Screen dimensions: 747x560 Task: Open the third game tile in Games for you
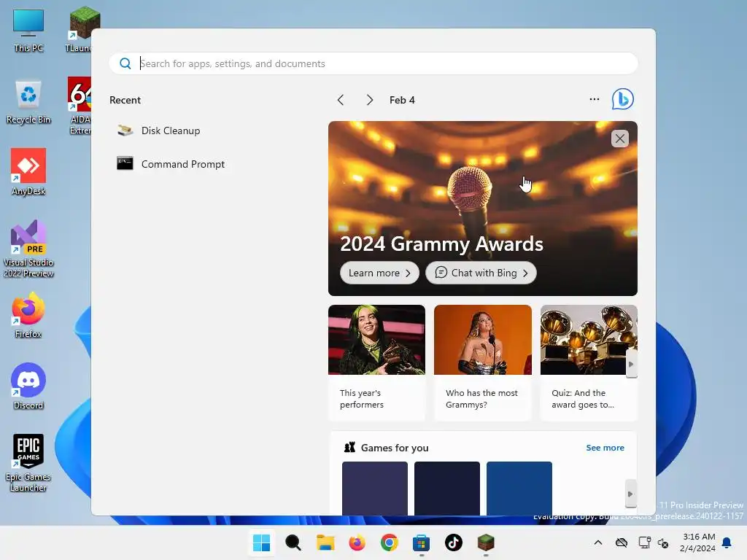click(x=519, y=488)
